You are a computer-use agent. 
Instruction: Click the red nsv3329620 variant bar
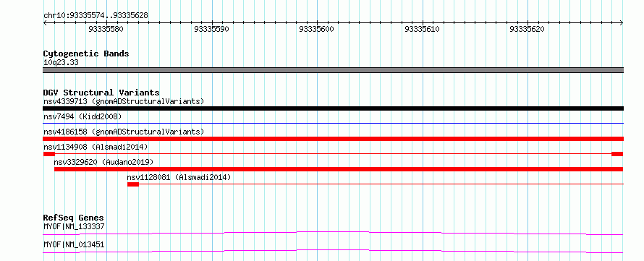339,169
